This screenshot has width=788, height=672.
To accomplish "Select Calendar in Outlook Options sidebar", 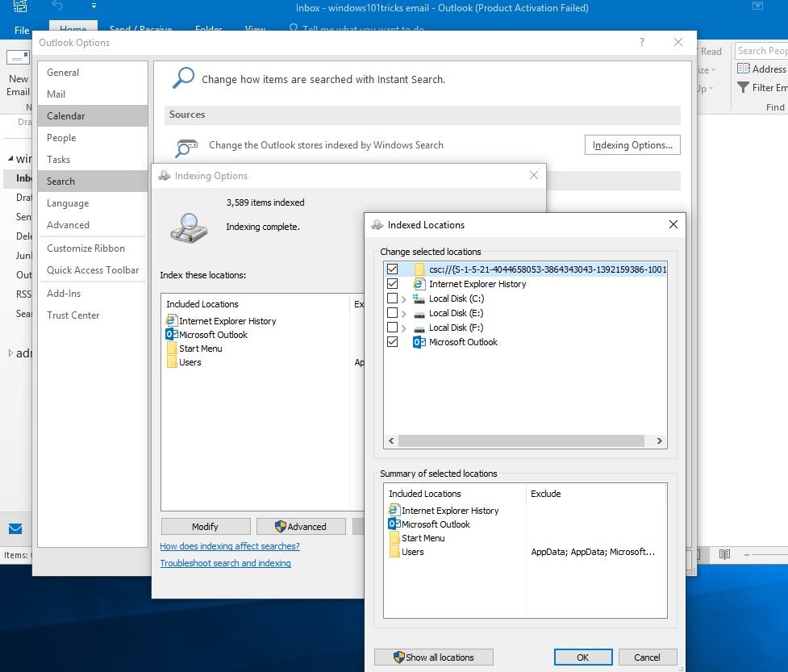I will tap(93, 115).
